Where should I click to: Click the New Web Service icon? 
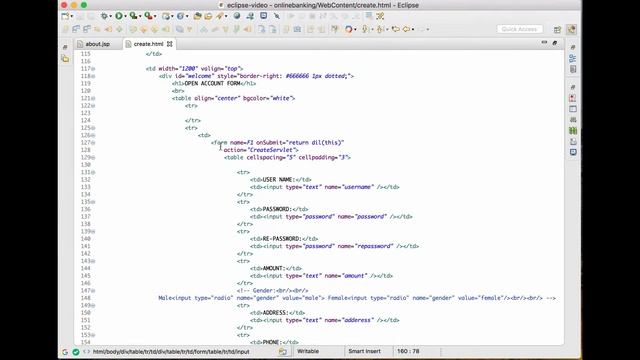(180, 16)
